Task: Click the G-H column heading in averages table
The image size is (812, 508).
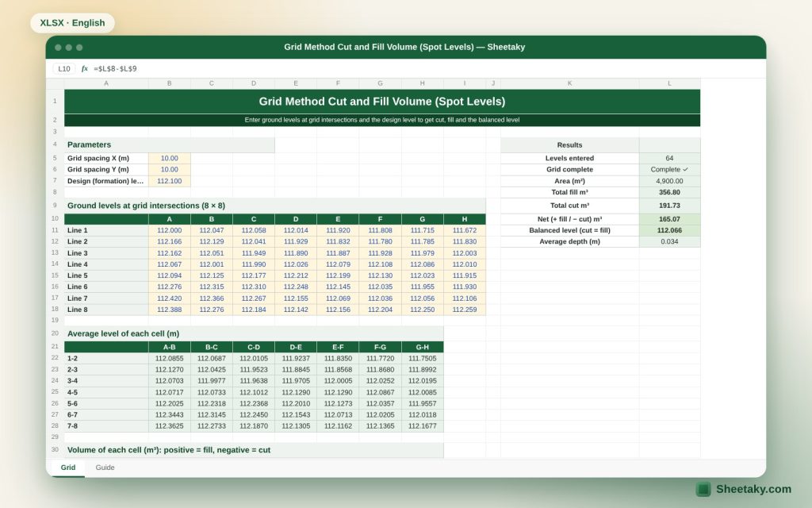Action: (422, 347)
